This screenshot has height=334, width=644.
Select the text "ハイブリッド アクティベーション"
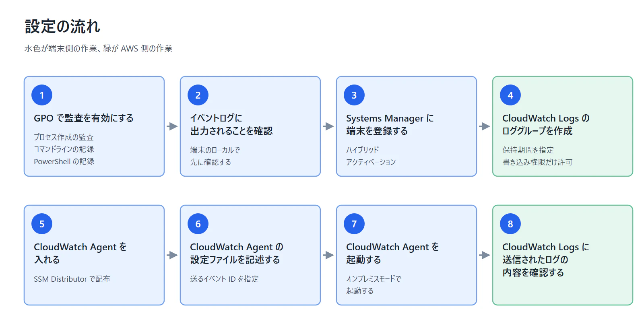(x=371, y=156)
